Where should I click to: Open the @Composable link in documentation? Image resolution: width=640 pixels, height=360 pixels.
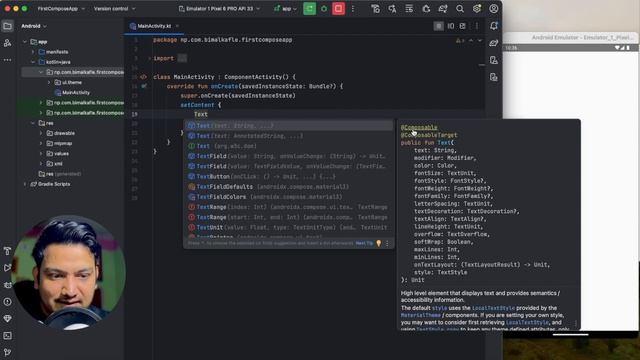pyautogui.click(x=419, y=127)
